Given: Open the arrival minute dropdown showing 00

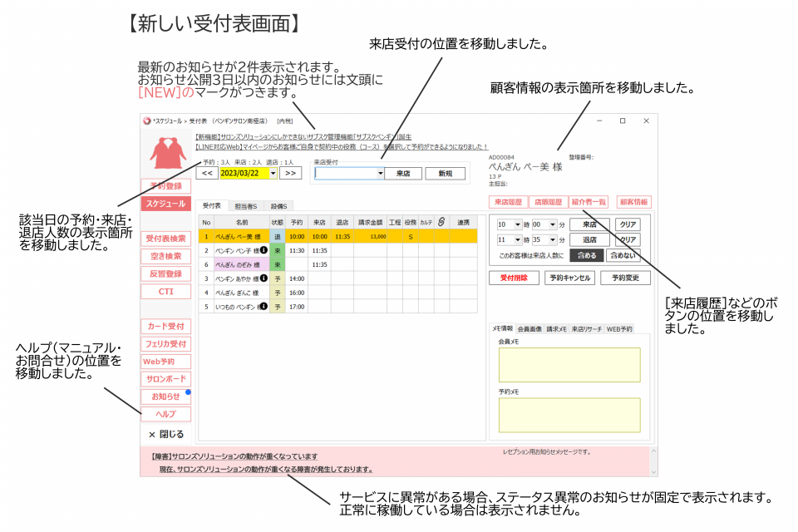Looking at the screenshot, I should (553, 224).
